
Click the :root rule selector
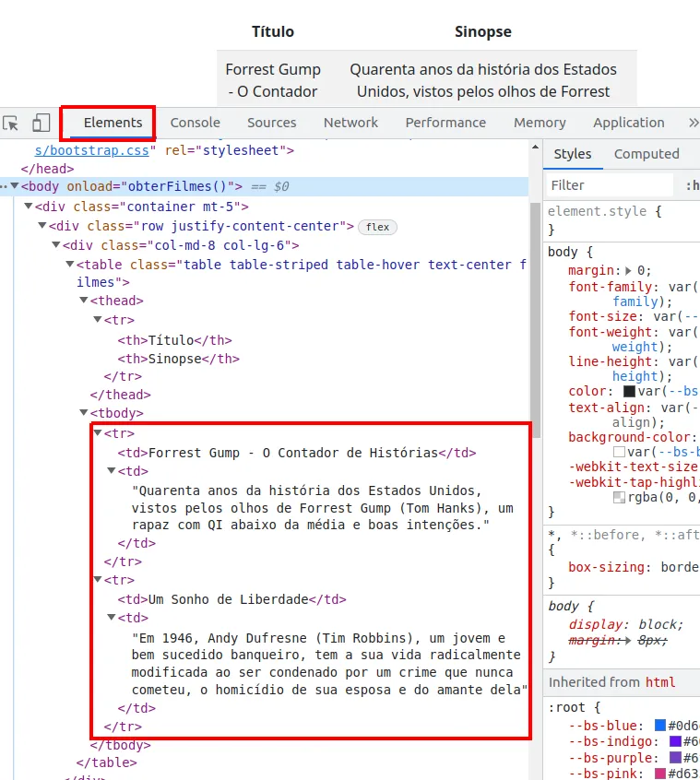pyautogui.click(x=566, y=707)
